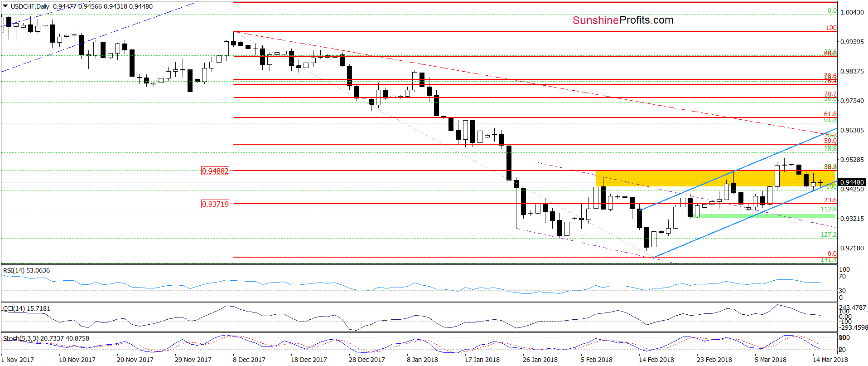Click the 8 Jan 2018 date label

pos(422,360)
